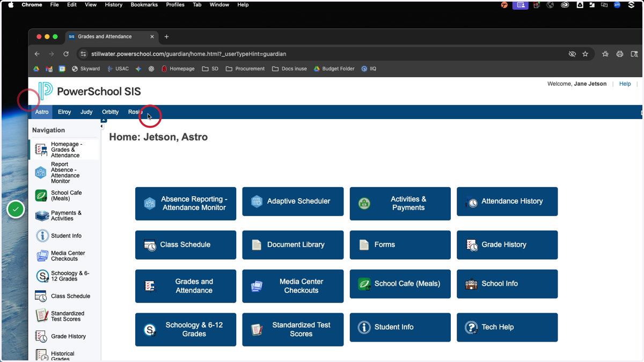
Task: Click Homepage Grades & Attendance sidebar icon
Action: (x=41, y=150)
